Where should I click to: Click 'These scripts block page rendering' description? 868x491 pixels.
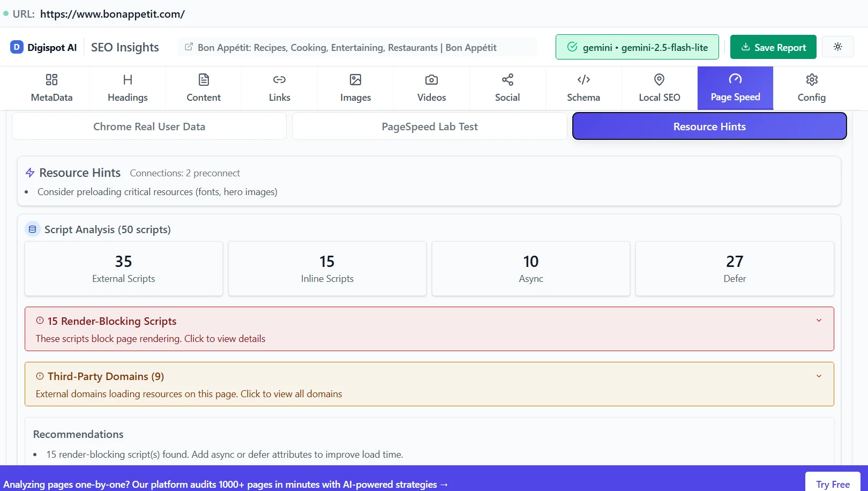(x=151, y=339)
